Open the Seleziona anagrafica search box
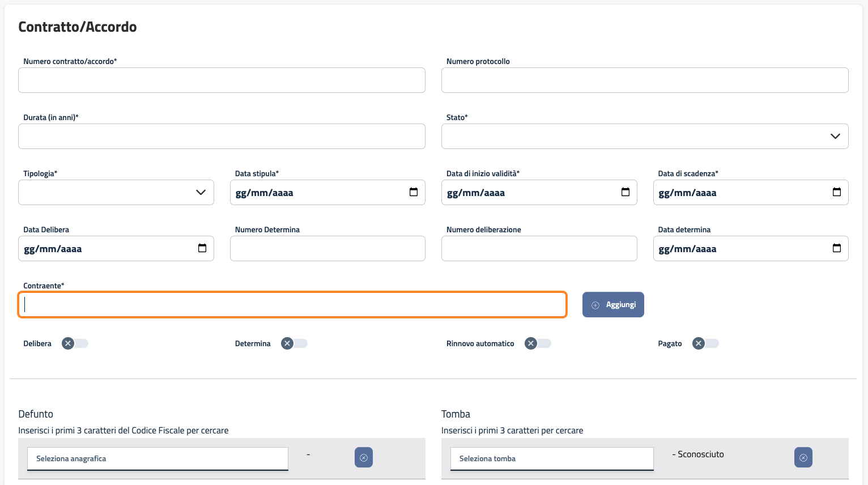The height and width of the screenshot is (485, 868). tap(158, 458)
